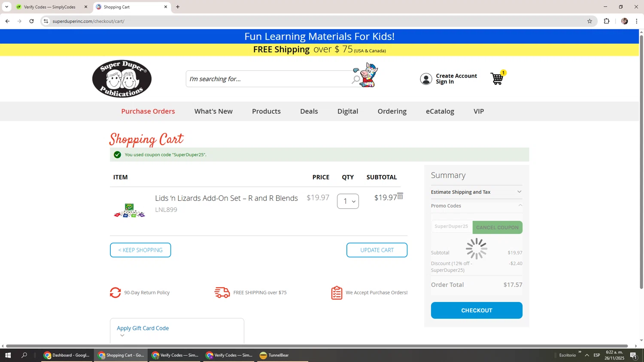
Task: Click the Super Duper Publications logo
Action: [x=122, y=78]
